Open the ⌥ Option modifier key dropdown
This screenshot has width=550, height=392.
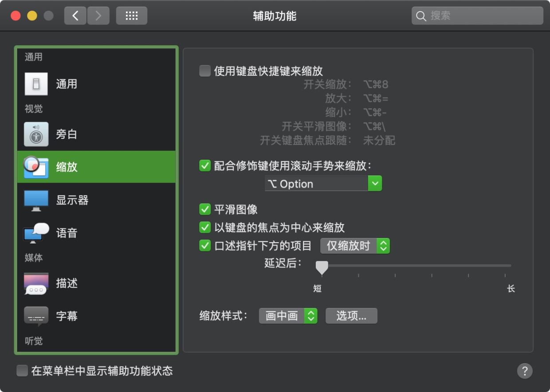click(323, 184)
